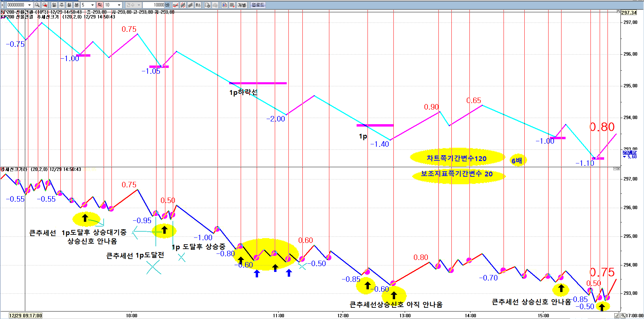Click the stock code search magnifier icon

coord(37,5)
